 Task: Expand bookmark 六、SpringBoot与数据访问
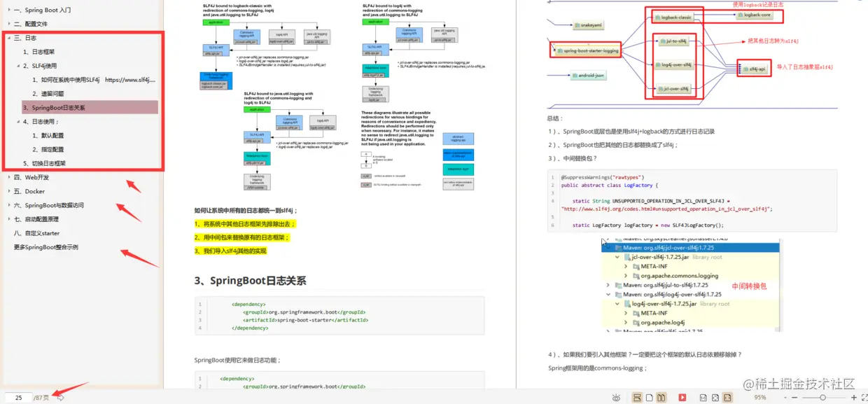pyautogui.click(x=8, y=205)
